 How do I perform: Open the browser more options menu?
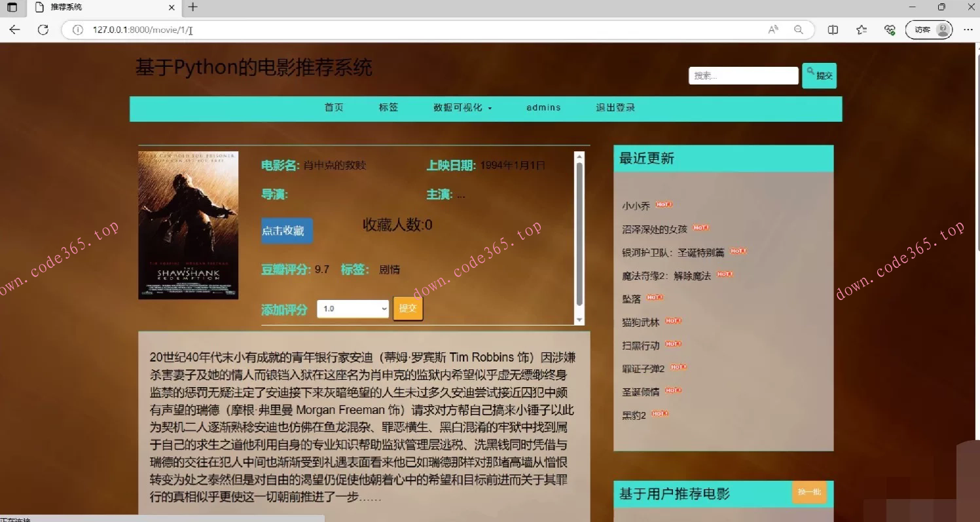click(x=968, y=29)
